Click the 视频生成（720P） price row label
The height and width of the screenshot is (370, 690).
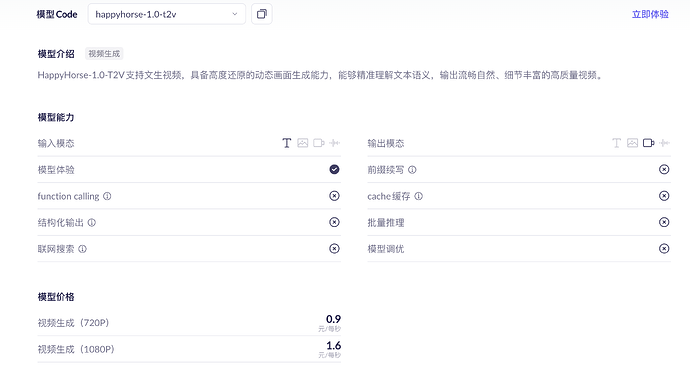coord(73,323)
